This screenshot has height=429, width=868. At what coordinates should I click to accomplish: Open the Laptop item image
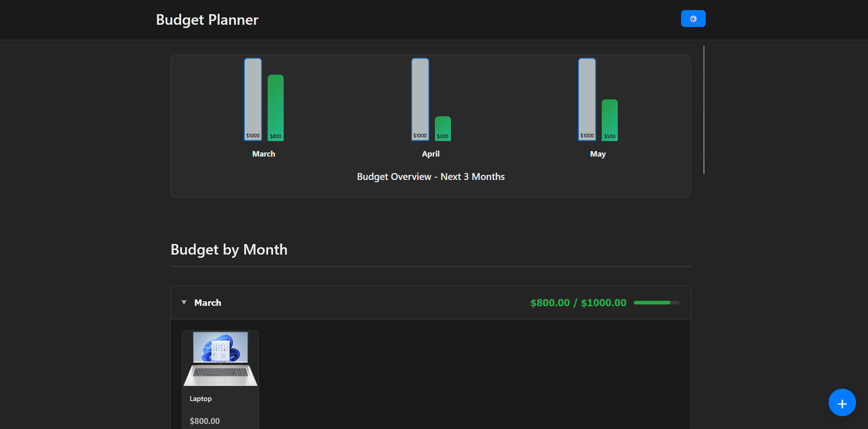[220, 358]
